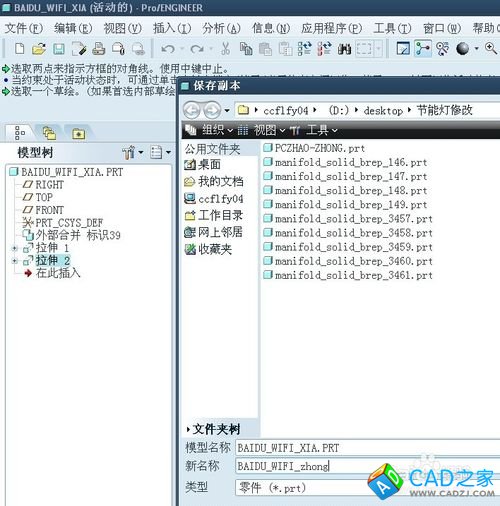Open navigation history dropdown in save dialog

pyautogui.click(x=227, y=110)
